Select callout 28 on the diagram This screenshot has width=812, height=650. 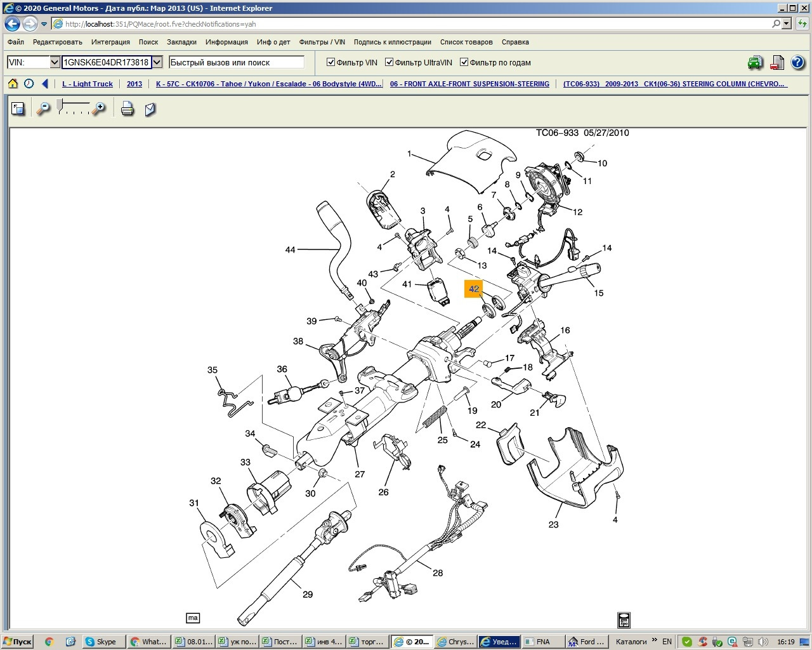438,573
